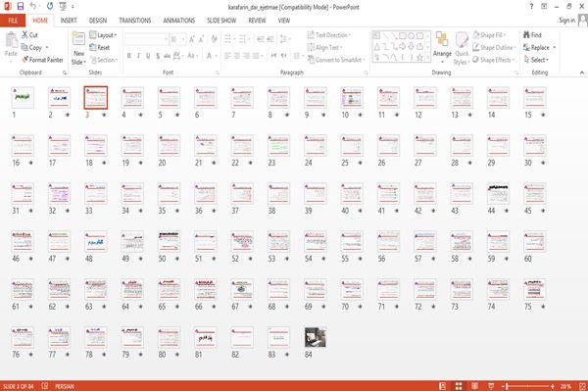Open the Font dialog launcher
Screen dimensions: 588x391
218,73
